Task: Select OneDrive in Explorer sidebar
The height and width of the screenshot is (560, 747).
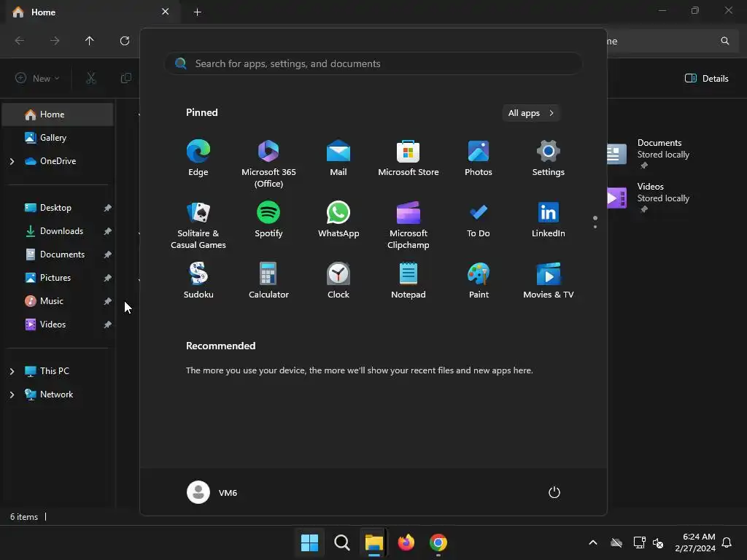Action: pos(58,161)
